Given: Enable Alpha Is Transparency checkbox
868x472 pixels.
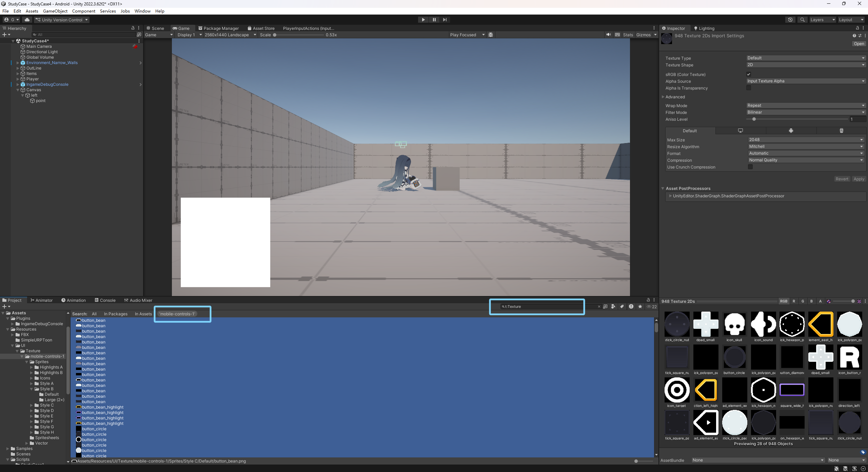Looking at the screenshot, I should (x=749, y=88).
